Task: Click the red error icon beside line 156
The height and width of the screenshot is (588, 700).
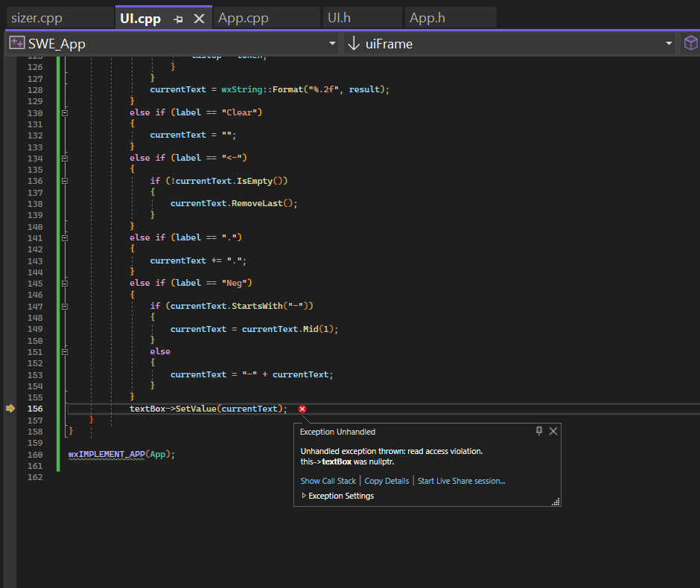Action: [302, 409]
